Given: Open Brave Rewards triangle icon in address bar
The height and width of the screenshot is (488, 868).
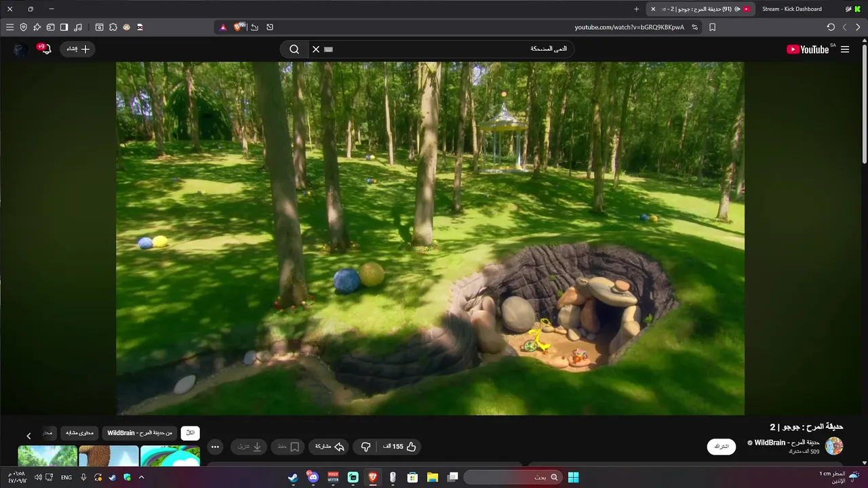Looking at the screenshot, I should click(x=223, y=27).
